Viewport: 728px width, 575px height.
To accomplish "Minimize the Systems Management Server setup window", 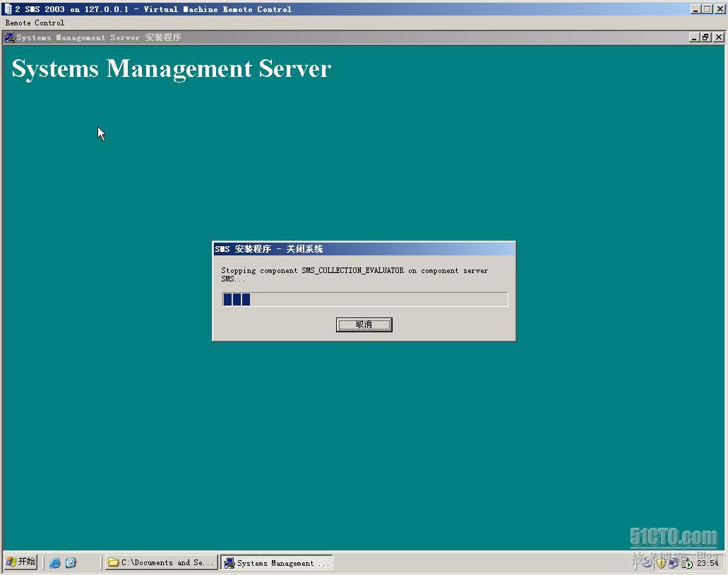I will 694,37.
